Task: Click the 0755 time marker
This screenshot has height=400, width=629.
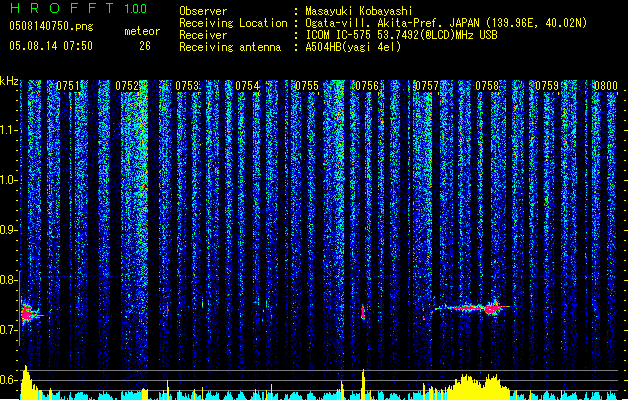Action: click(x=307, y=86)
